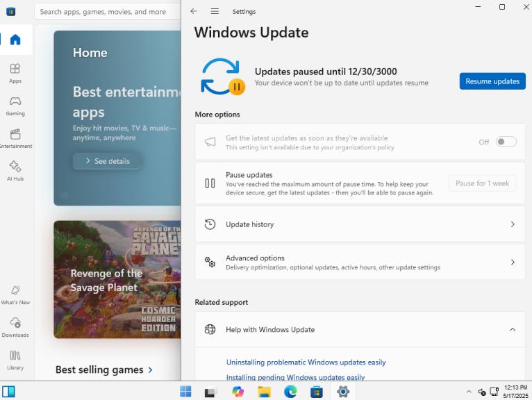Go to Home in Microsoft Store sidebar

coord(15,40)
